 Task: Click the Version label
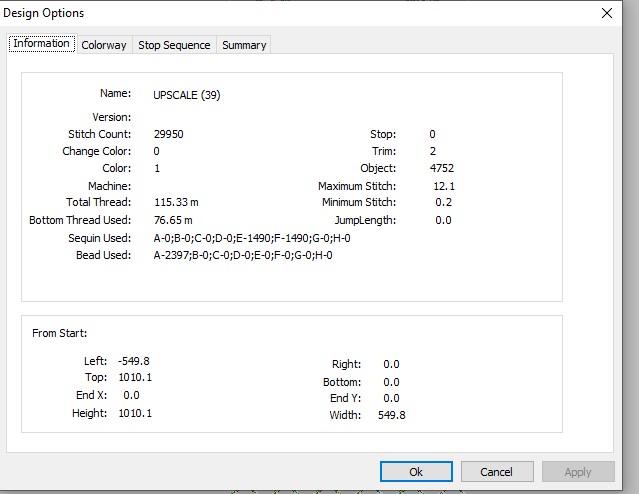(112, 117)
